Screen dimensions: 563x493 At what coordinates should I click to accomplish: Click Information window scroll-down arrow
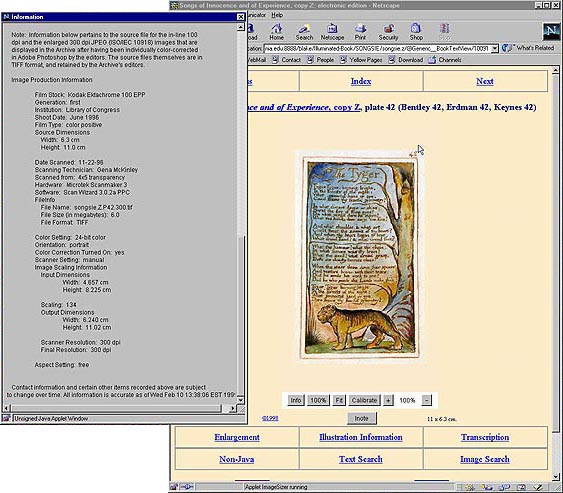pyautogui.click(x=241, y=400)
